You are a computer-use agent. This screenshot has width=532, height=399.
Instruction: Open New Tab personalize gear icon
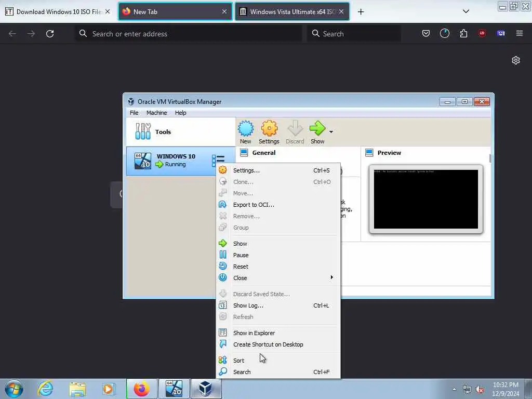coord(516,60)
